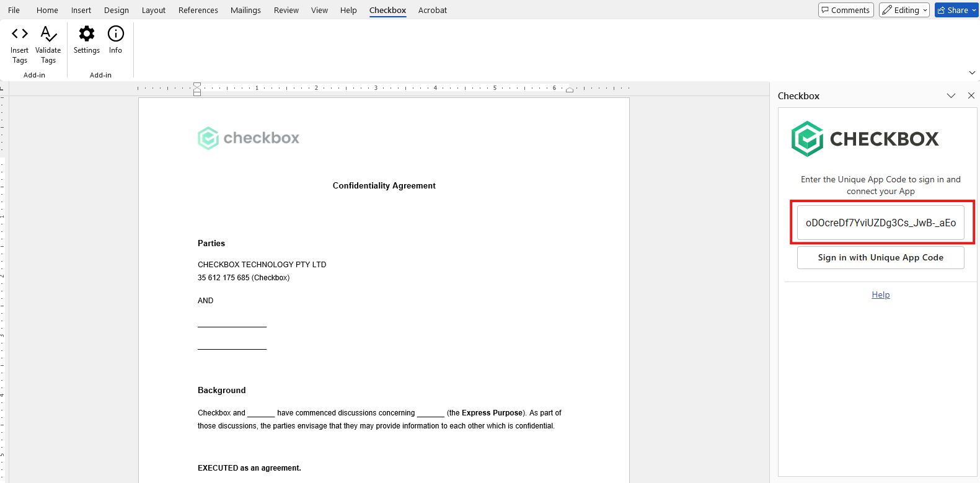Click the Confidentiality Agreement title
The image size is (980, 483).
click(x=384, y=185)
